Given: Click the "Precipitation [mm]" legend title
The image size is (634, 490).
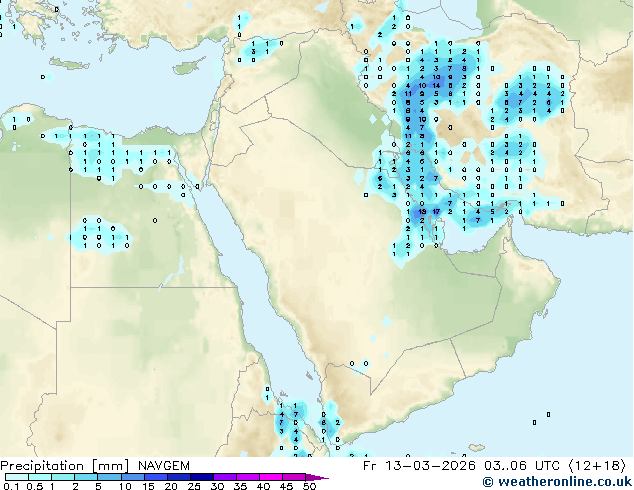Looking at the screenshot, I should (65, 466).
